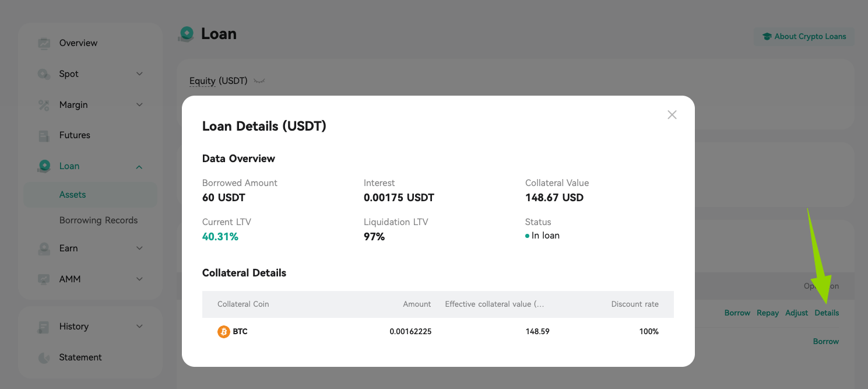Image resolution: width=868 pixels, height=389 pixels.
Task: Select Assets under Loan
Action: pyautogui.click(x=90, y=195)
